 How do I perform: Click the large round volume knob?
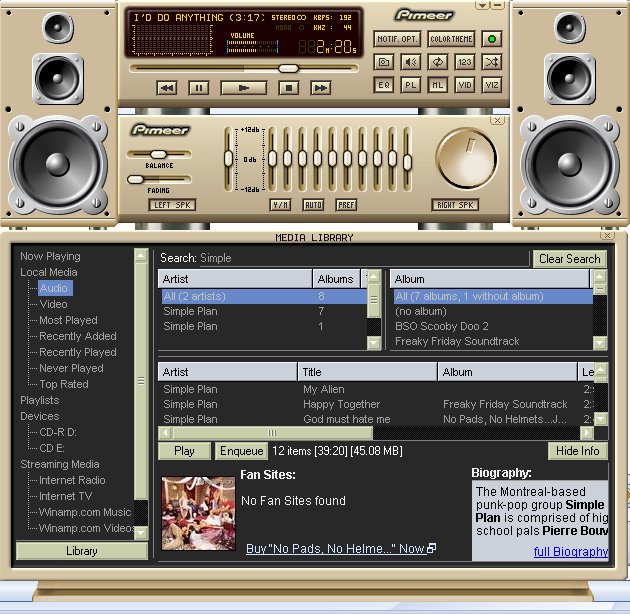(466, 158)
